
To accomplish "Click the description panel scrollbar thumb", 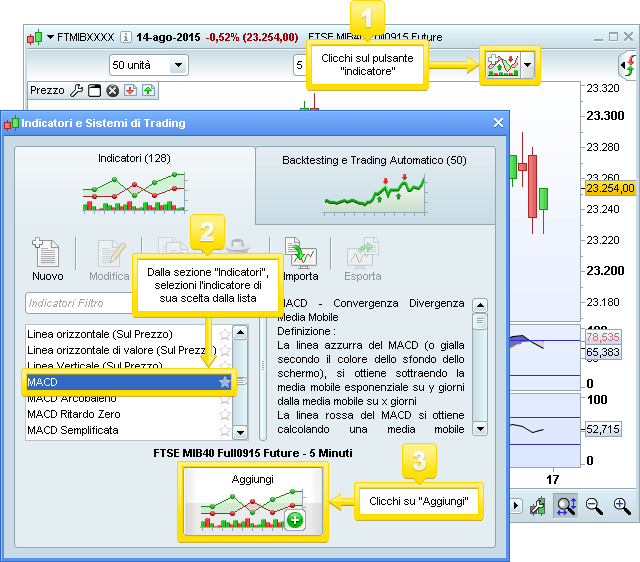I will 480,321.
